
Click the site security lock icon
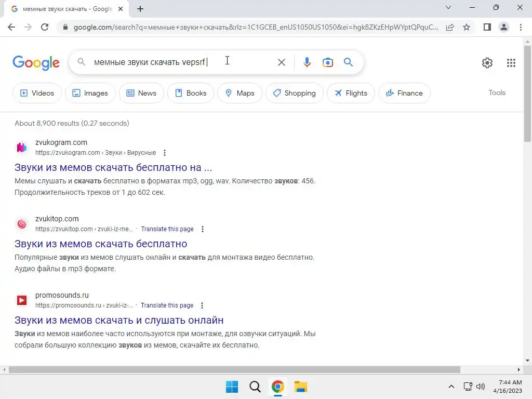coord(65,27)
